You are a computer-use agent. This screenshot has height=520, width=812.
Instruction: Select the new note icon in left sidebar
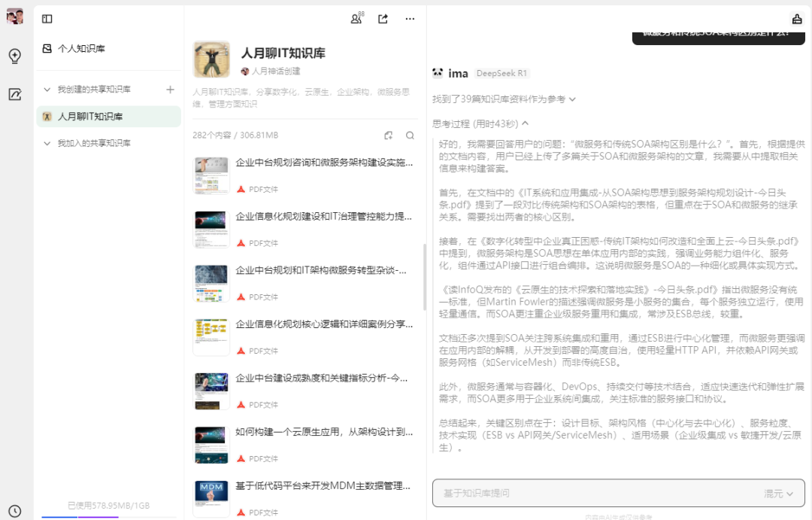[x=15, y=94]
